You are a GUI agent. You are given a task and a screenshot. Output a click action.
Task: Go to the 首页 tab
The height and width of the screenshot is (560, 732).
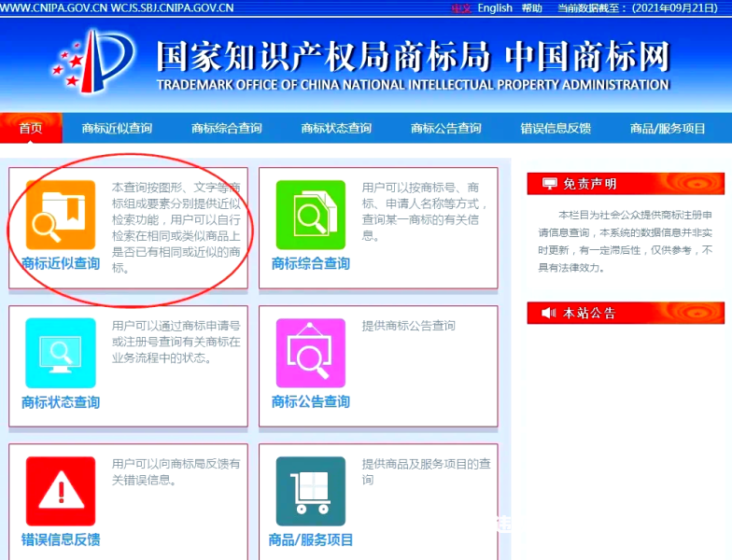point(31,128)
